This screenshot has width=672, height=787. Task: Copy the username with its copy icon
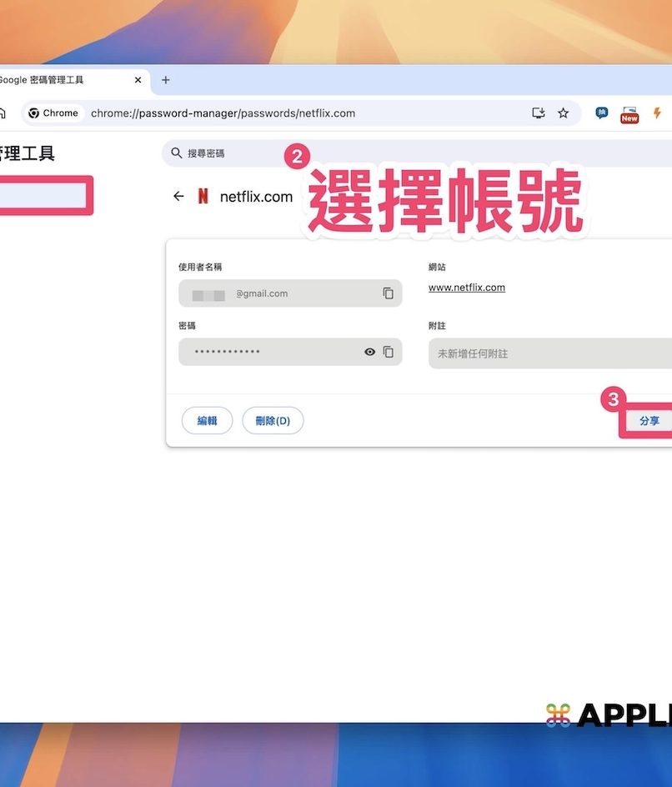tap(388, 293)
